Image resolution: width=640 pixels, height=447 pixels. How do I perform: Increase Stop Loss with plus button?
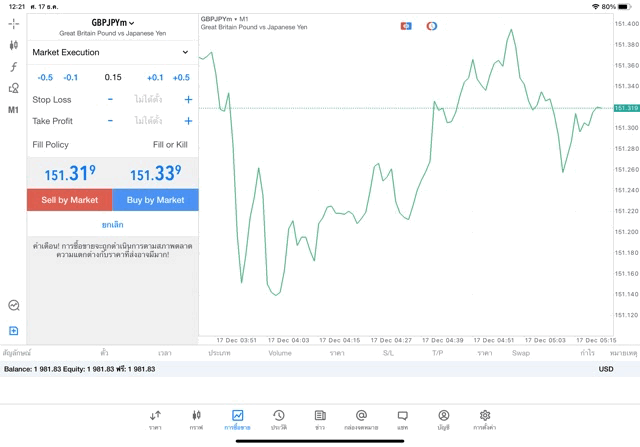(x=187, y=100)
